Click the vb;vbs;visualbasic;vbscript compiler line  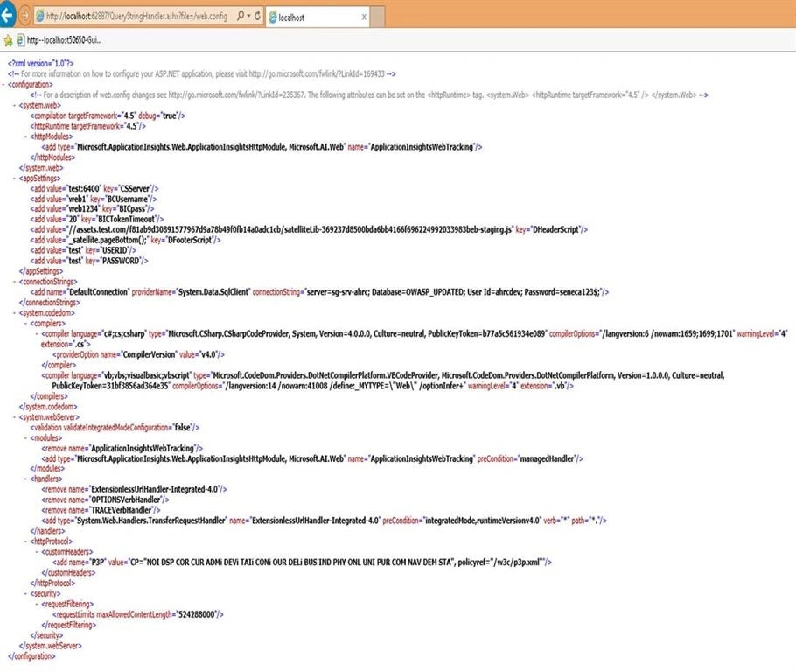point(383,381)
